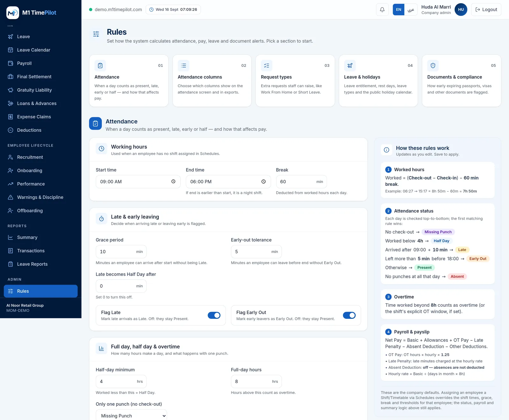Click the Half-day minimum hours field
The image size is (509, 420).
[121, 381]
